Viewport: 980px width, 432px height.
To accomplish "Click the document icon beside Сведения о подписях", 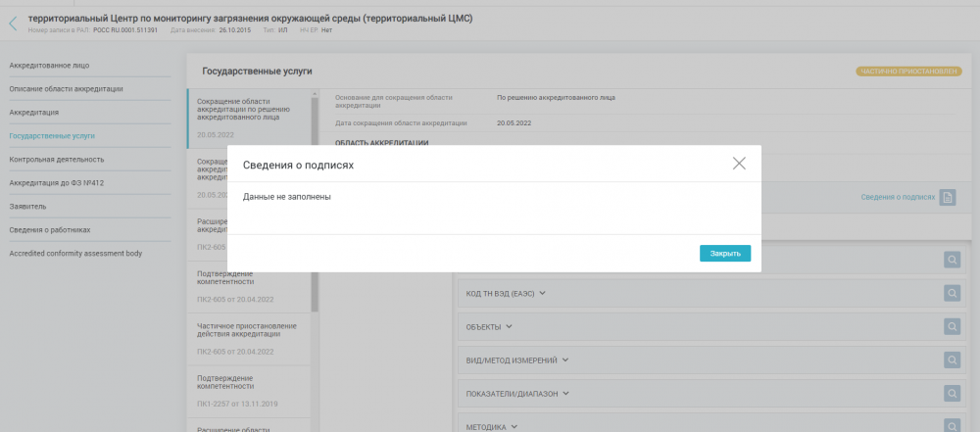I will [948, 197].
